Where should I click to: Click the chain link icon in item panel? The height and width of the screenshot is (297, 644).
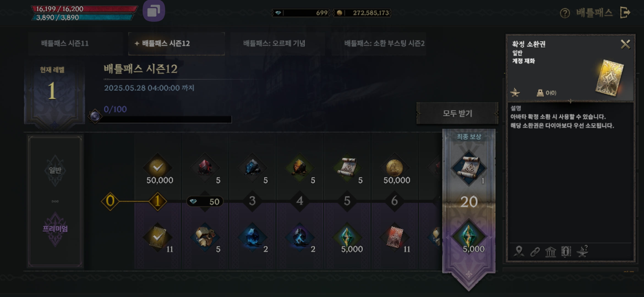(x=535, y=252)
